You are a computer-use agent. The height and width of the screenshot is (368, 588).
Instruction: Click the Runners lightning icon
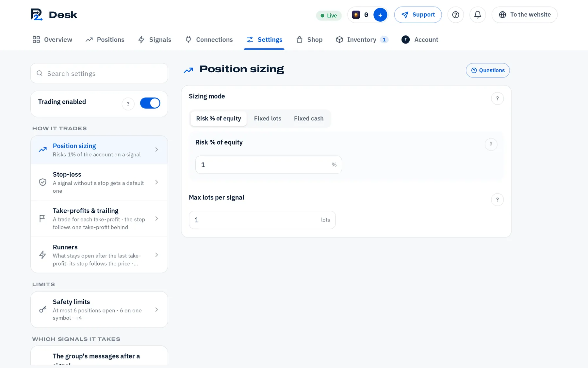point(42,255)
